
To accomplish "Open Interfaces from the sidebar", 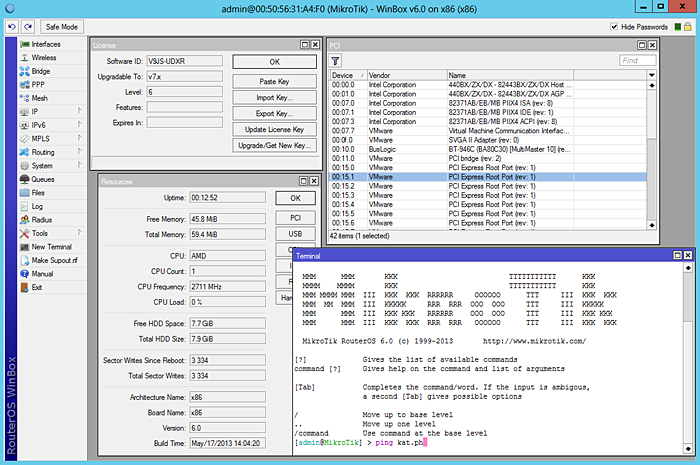I will [x=45, y=45].
